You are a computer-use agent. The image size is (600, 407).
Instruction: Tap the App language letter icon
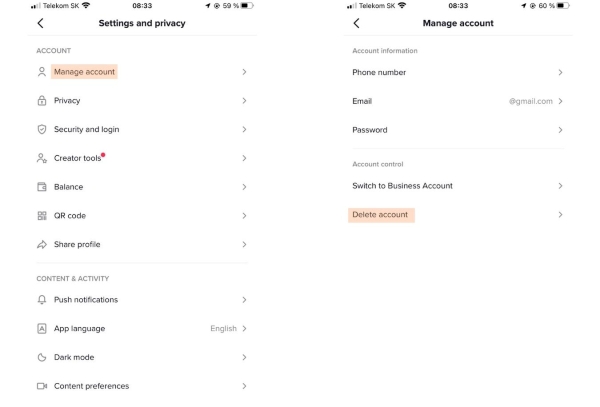click(42, 329)
